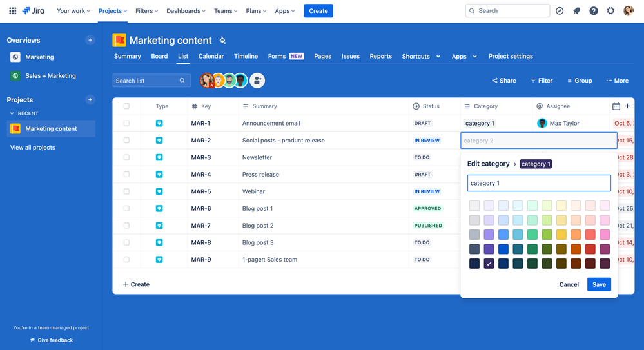Check the box for MAR-4 row

pyautogui.click(x=126, y=175)
